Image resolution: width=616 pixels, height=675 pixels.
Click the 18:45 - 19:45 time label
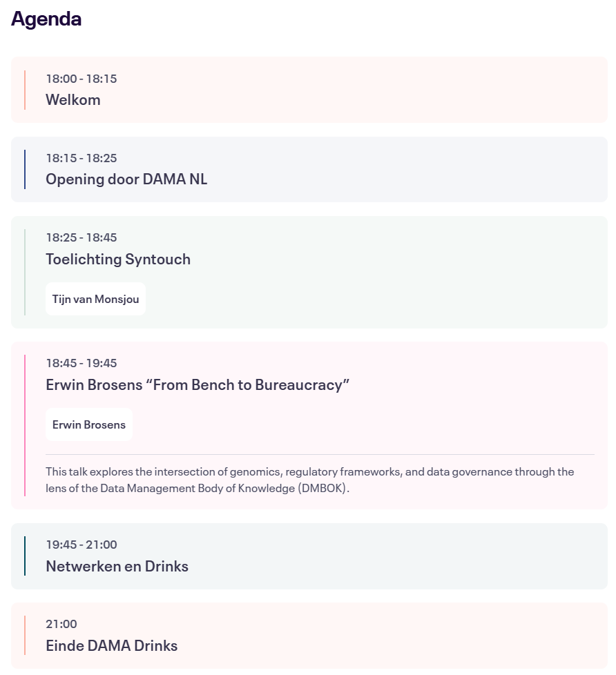click(81, 363)
